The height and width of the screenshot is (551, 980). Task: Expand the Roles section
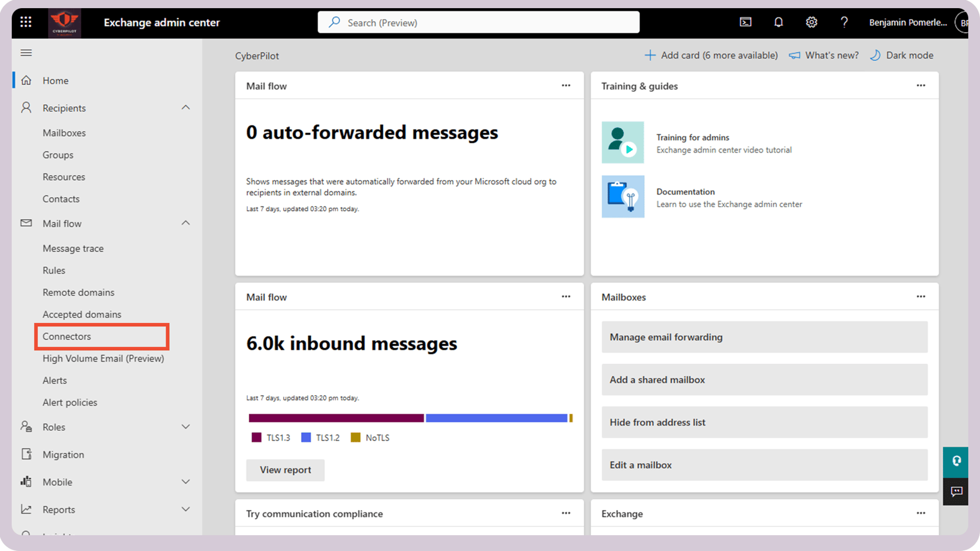pos(185,427)
